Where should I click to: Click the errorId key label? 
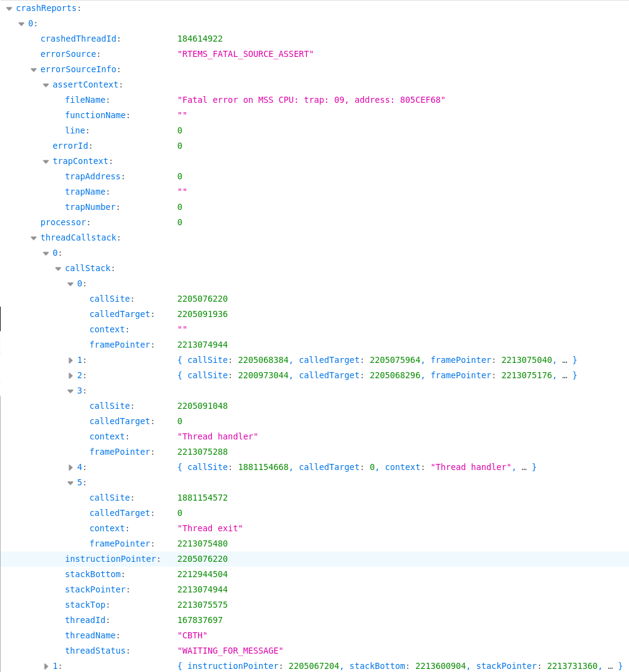70,146
